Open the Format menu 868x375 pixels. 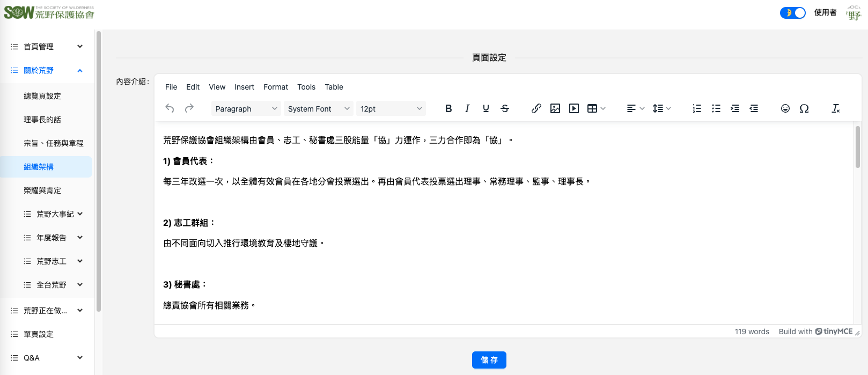pyautogui.click(x=276, y=87)
